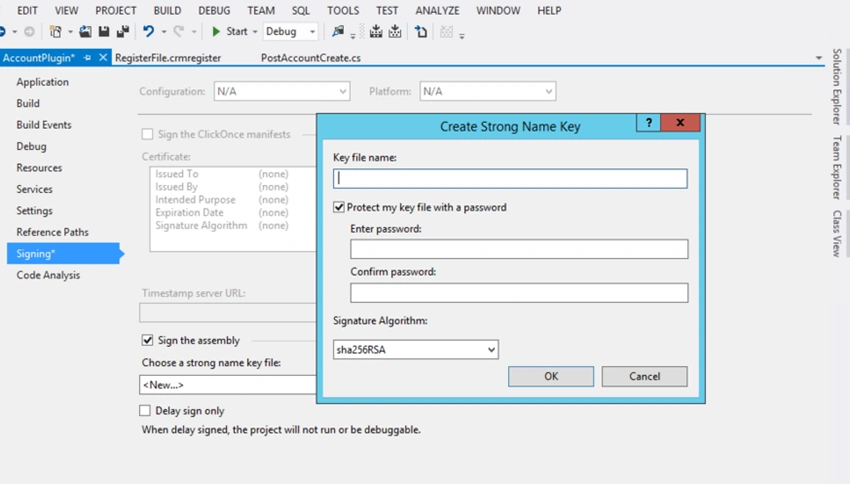850x484 pixels.
Task: Click the Save floppy disk icon
Action: (x=104, y=32)
